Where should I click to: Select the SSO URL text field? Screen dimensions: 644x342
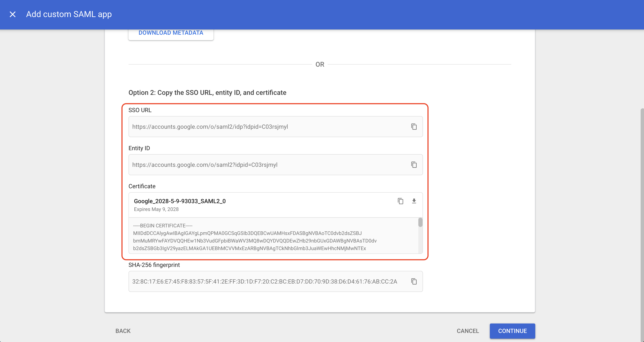click(x=276, y=127)
